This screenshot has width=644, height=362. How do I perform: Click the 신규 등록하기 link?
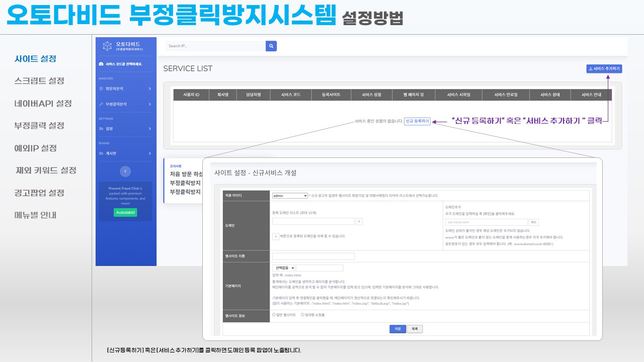tap(417, 121)
